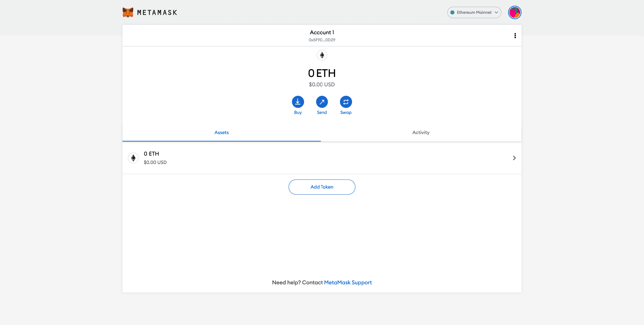
Task: Click the MetaMask fox logo
Action: coord(128,12)
